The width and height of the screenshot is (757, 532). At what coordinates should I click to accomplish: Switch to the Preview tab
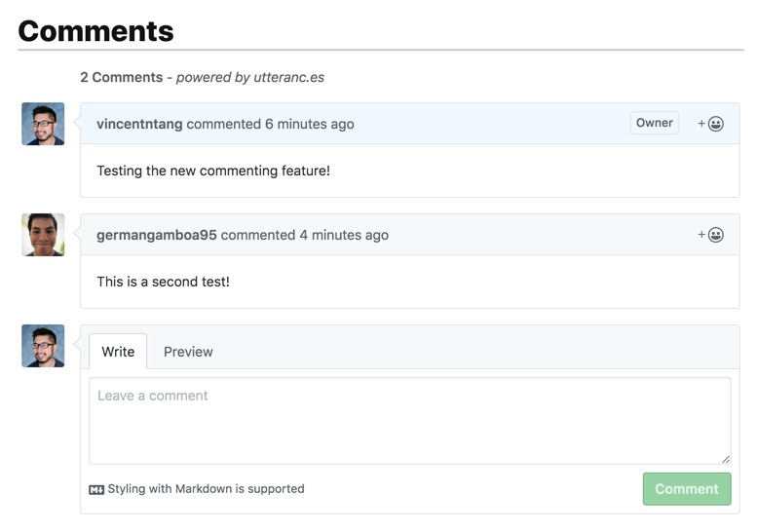pos(188,352)
